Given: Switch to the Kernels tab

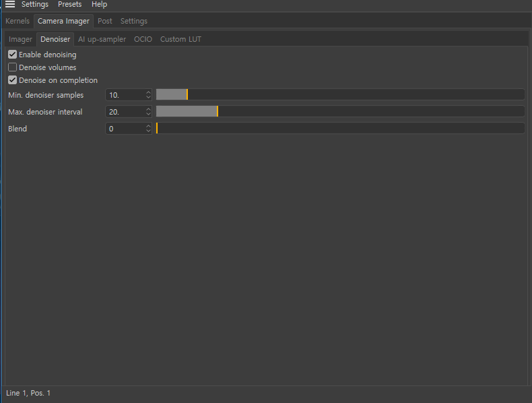Looking at the screenshot, I should tap(18, 21).
